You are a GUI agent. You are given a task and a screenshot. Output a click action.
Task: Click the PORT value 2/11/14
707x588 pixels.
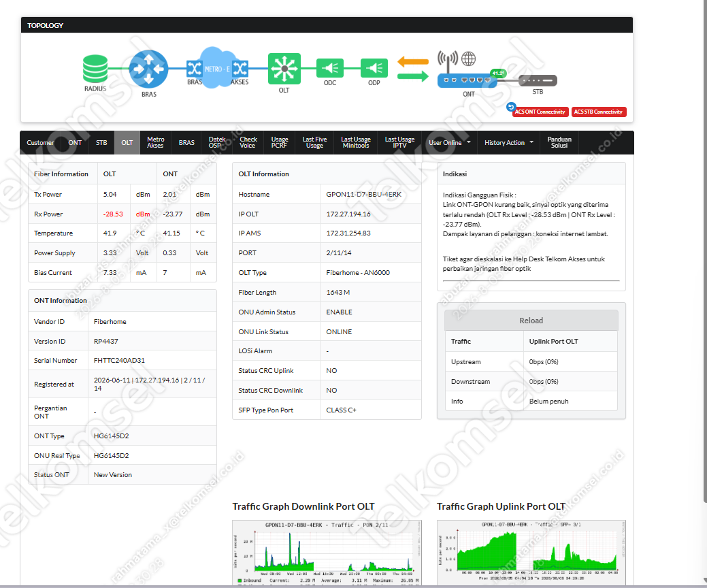click(339, 253)
